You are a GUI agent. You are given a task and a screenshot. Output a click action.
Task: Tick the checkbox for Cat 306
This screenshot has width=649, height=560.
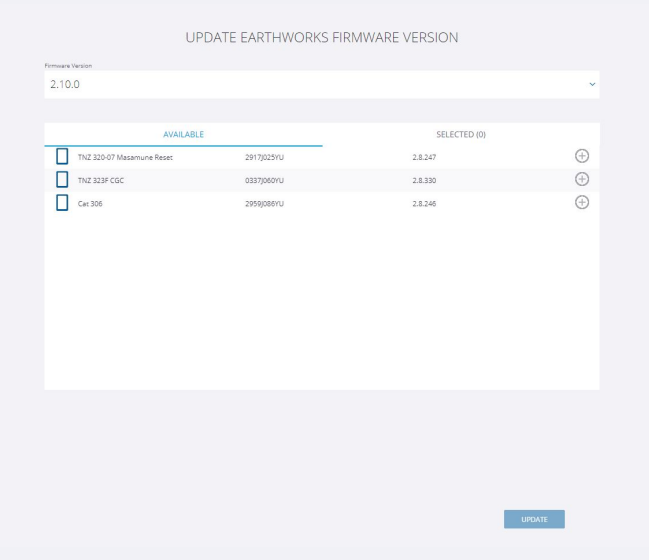[x=62, y=203]
